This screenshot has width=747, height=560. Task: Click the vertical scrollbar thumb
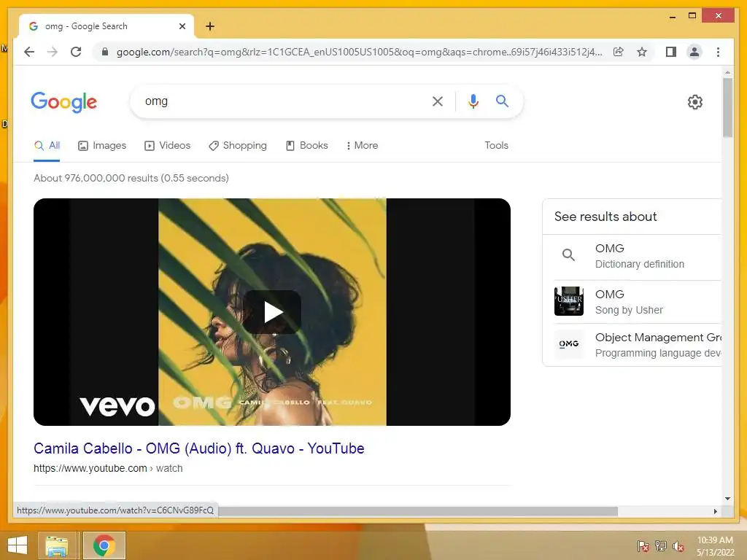tap(727, 107)
